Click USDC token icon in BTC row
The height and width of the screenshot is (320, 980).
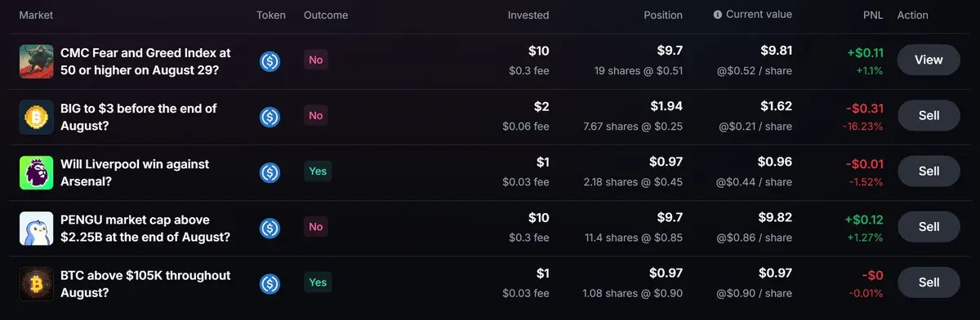(x=270, y=283)
